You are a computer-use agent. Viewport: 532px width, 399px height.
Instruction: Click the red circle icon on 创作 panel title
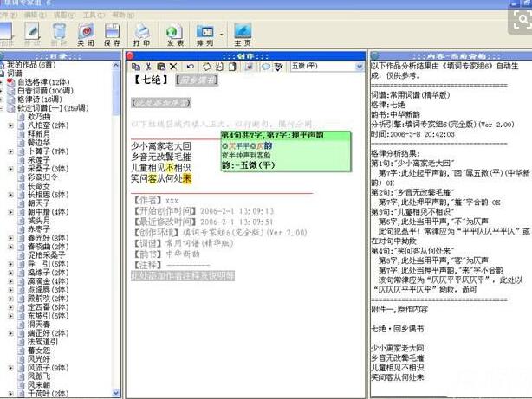[130, 56]
